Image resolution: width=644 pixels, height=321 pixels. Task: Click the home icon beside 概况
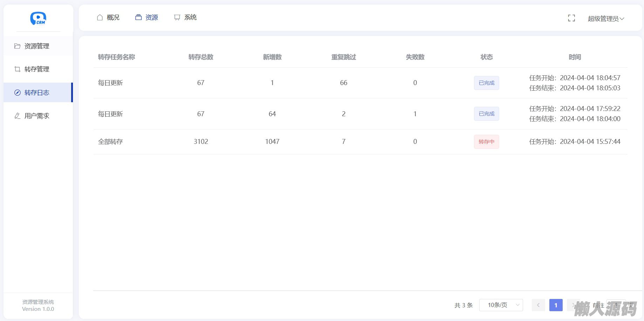click(x=100, y=18)
